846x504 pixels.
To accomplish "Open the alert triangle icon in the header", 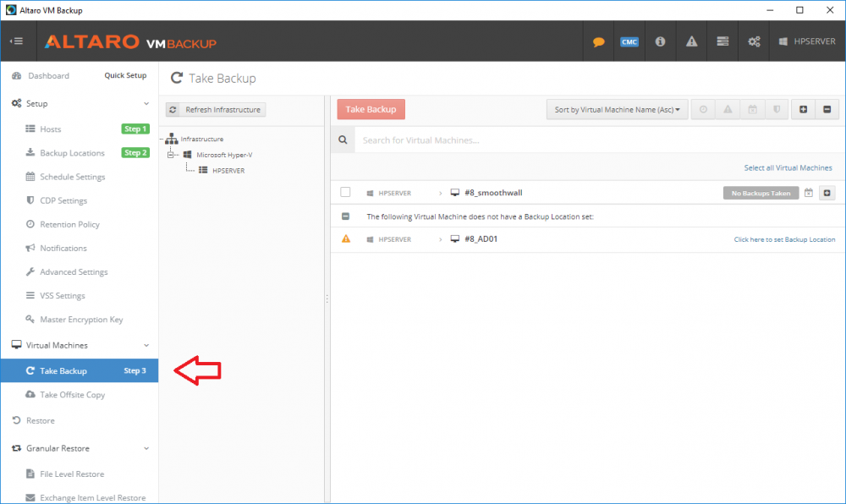I will (691, 41).
